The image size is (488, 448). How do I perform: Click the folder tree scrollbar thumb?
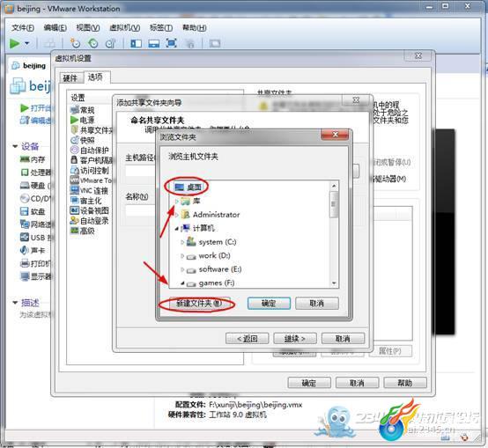[333, 204]
